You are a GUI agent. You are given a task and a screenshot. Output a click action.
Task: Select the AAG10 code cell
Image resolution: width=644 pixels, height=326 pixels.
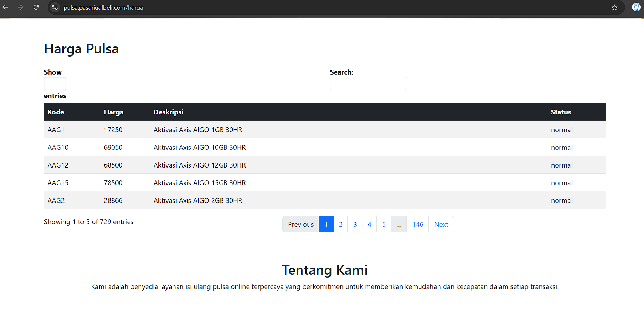point(58,147)
